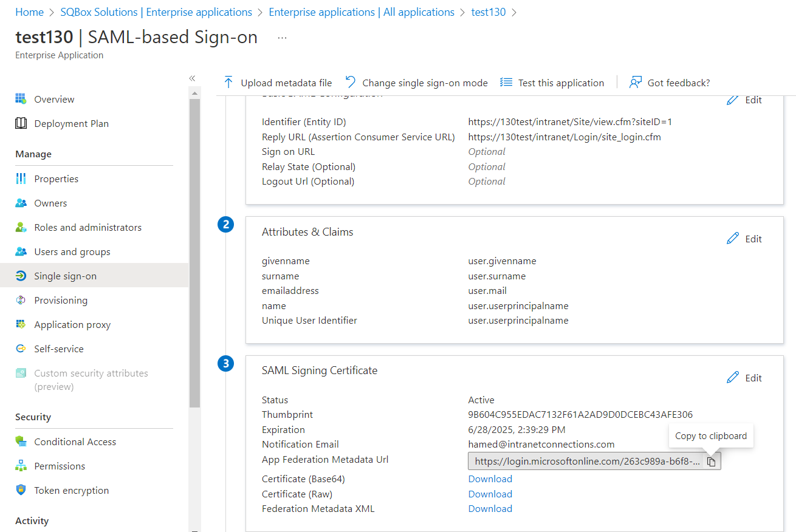The width and height of the screenshot is (796, 532).
Task: Open Enterprise applications All applications breadcrumb
Action: (362, 12)
